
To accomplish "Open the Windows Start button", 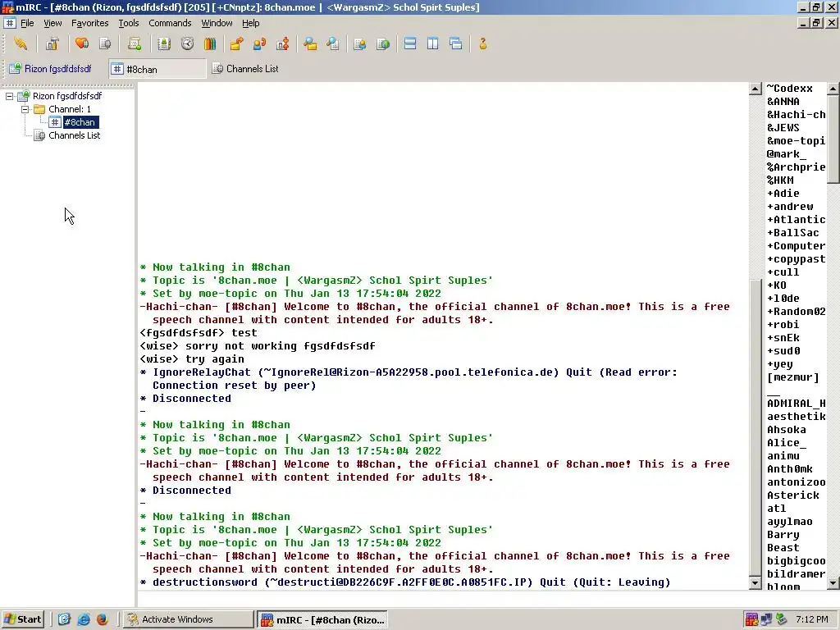I will pyautogui.click(x=22, y=619).
